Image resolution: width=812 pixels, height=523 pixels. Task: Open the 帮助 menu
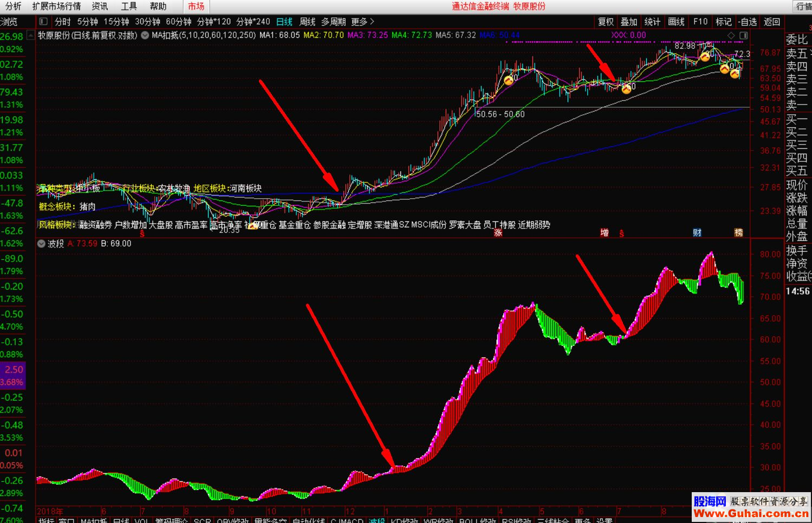(158, 6)
